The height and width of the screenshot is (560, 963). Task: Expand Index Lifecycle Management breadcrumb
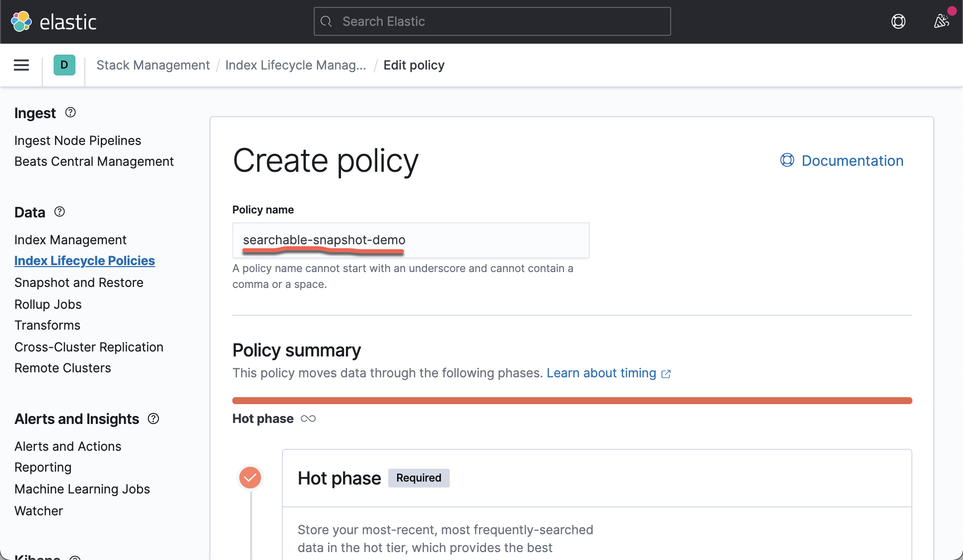296,65
